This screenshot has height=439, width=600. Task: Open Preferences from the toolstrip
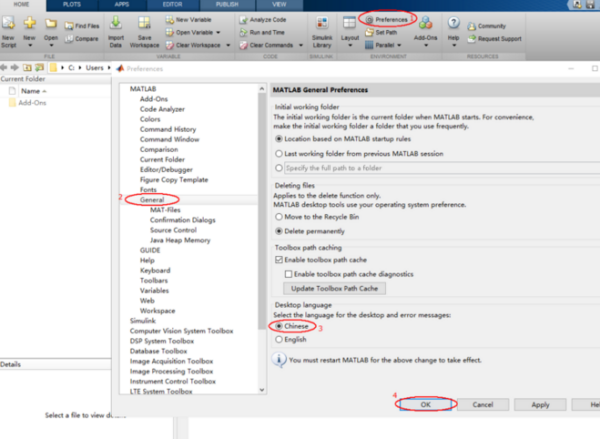point(386,20)
